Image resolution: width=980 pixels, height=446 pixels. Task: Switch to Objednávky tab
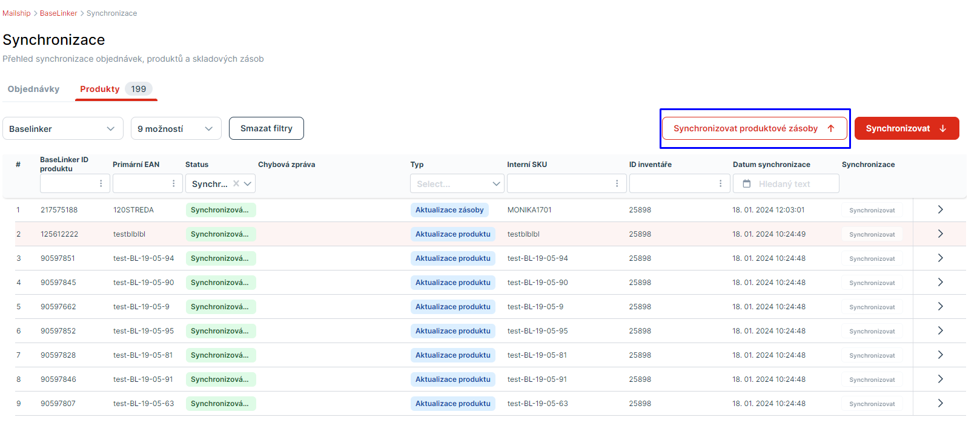point(33,89)
